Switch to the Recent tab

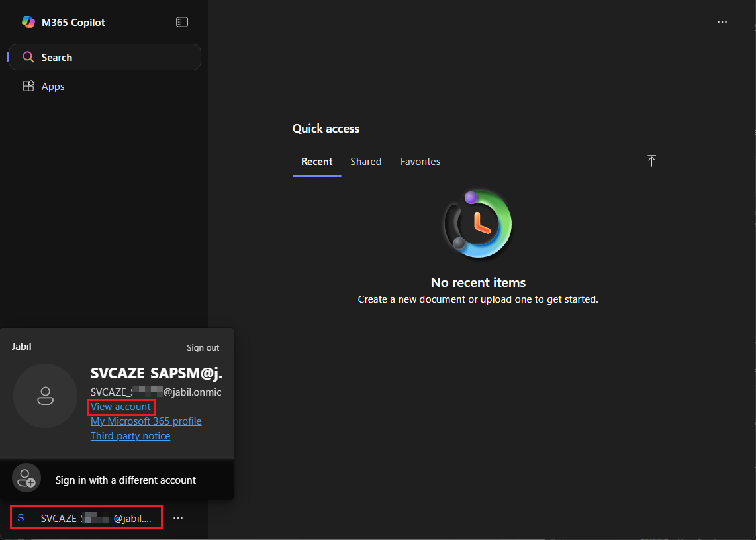316,162
